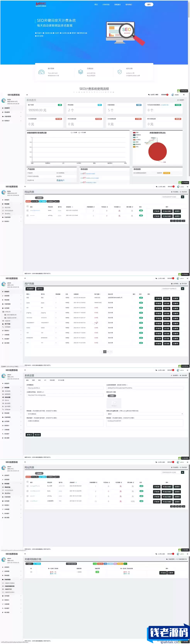Image resolution: width=190 pixels, height=644 pixels.
Task: Tick the baidu row checkbox in jayjay 网站列表
Action: 28,211
